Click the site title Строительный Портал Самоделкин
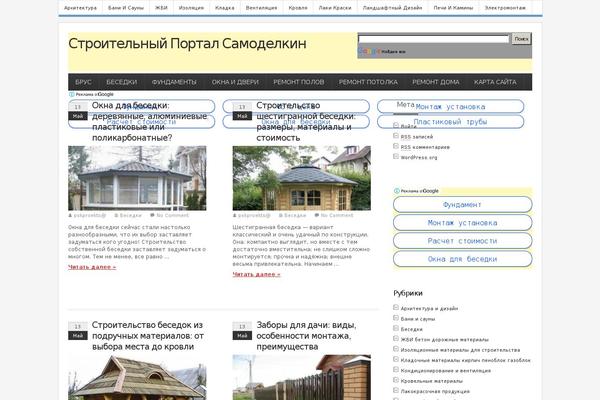The width and height of the screenshot is (600, 400). pos(187,44)
